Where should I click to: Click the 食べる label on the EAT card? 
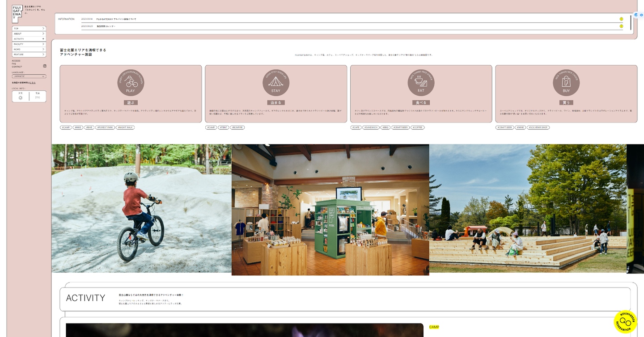(x=421, y=102)
